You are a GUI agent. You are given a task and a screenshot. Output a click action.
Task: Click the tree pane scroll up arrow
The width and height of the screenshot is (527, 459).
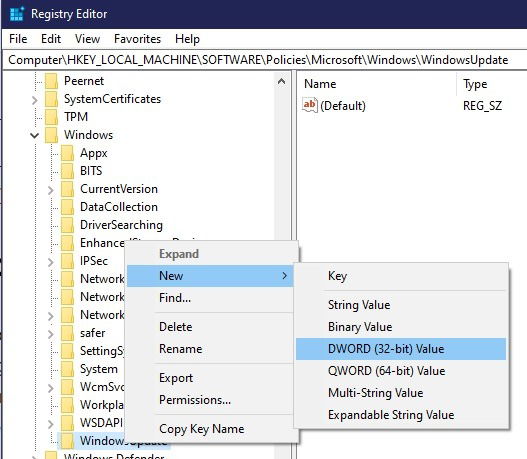(x=282, y=81)
